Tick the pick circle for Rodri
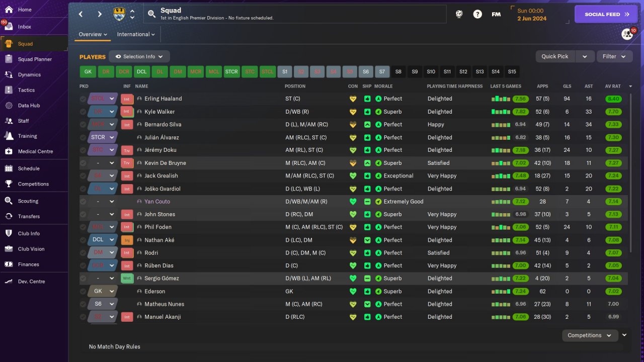Image resolution: width=644 pixels, height=362 pixels. click(83, 253)
